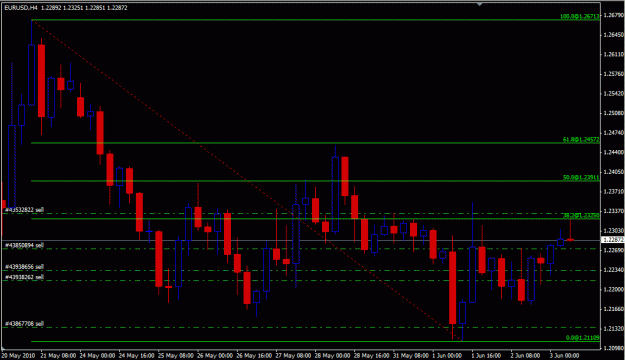625x360 pixels.
Task: Select the 100.0@1.26713 Fibonacci level label
Action: [x=580, y=16]
